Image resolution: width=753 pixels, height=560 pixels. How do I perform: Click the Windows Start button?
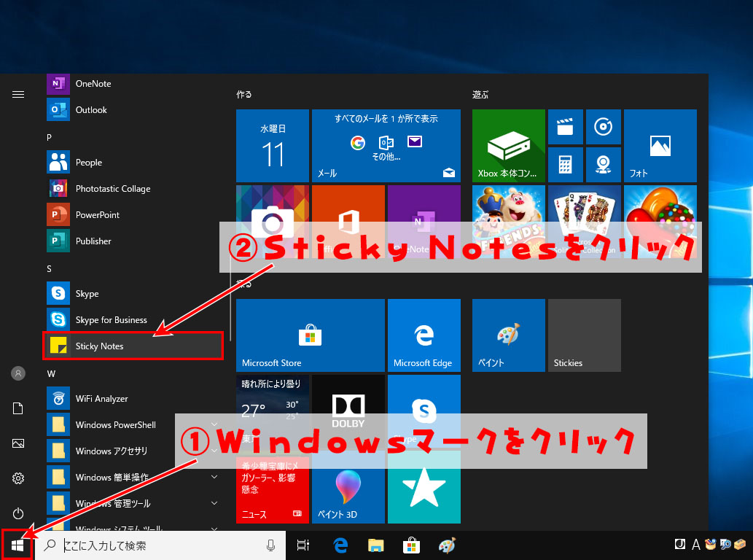coord(17,545)
